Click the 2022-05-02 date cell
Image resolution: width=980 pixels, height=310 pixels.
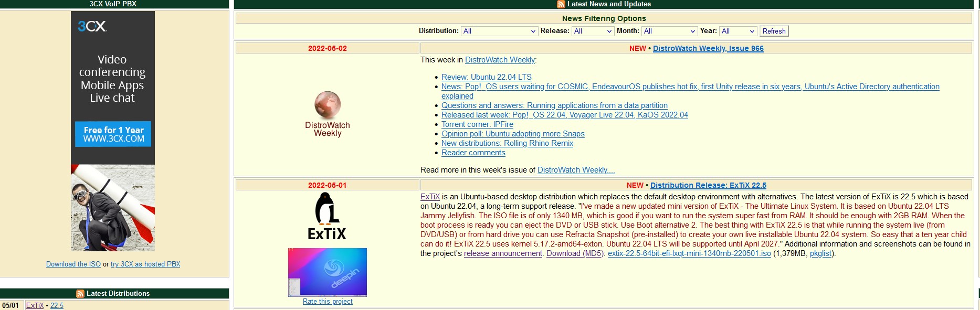coord(328,48)
